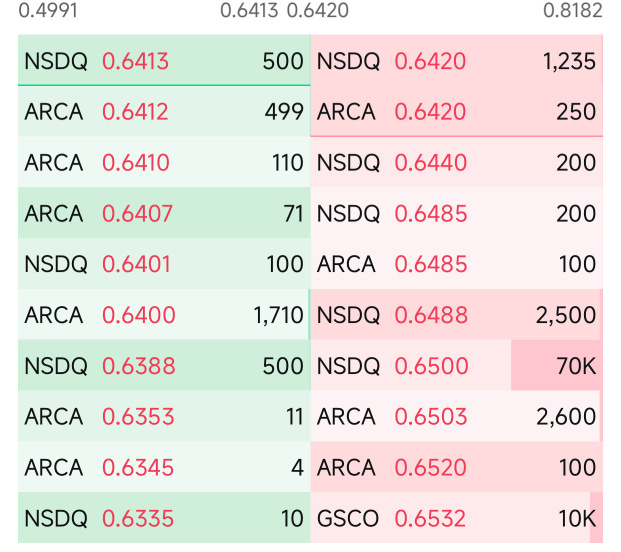Click the ARCA 0.6353 bid row
The image size is (621, 552).
[x=164, y=416]
